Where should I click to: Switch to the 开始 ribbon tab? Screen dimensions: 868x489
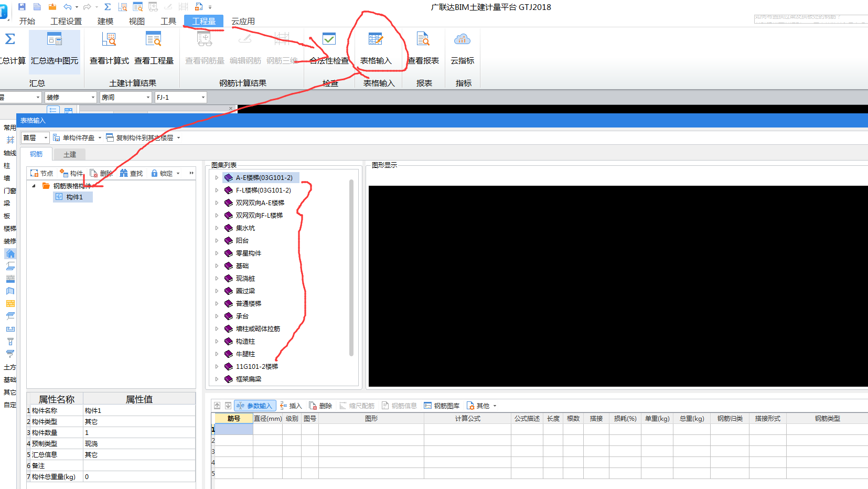[x=27, y=21]
